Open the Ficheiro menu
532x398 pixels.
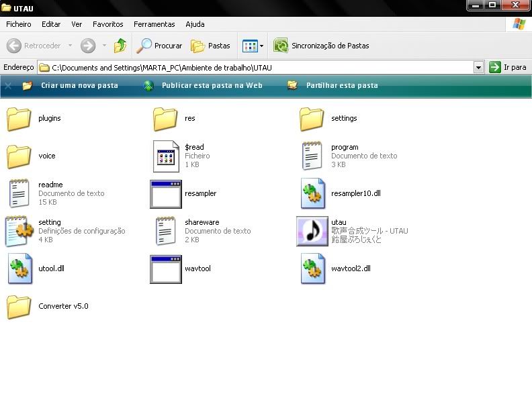tap(19, 24)
